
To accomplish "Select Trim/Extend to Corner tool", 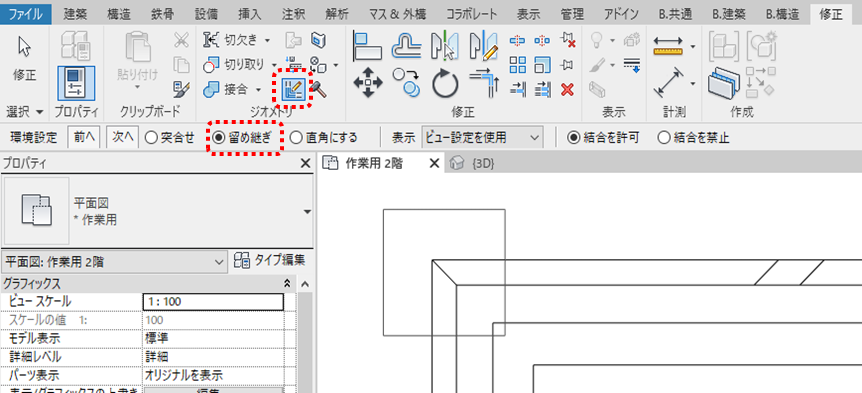I will [484, 82].
